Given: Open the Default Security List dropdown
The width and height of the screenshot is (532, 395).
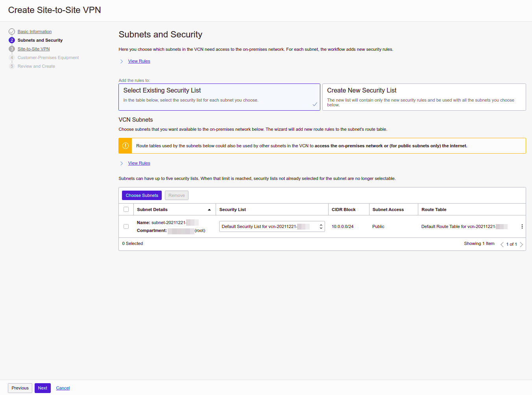Looking at the screenshot, I should [x=272, y=226].
